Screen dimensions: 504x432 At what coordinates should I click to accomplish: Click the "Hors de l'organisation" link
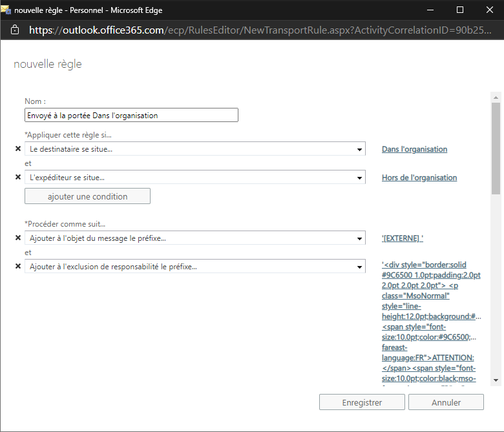coord(419,178)
